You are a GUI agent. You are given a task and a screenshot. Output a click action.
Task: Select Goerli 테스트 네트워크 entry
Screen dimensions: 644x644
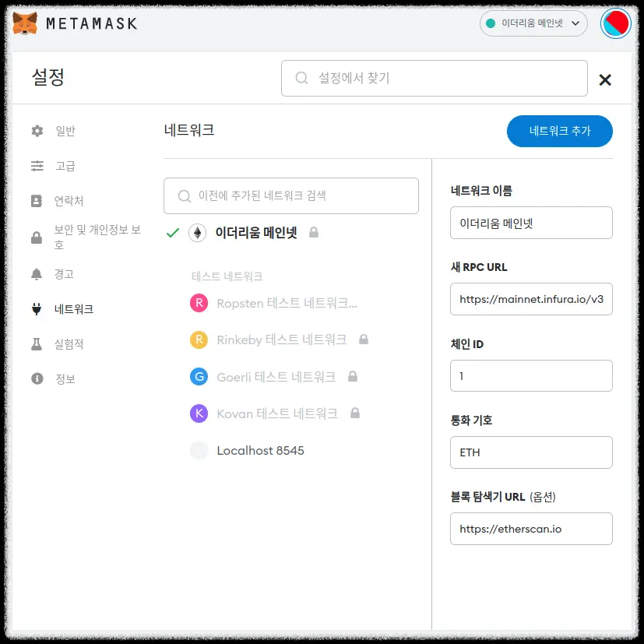coord(276,377)
